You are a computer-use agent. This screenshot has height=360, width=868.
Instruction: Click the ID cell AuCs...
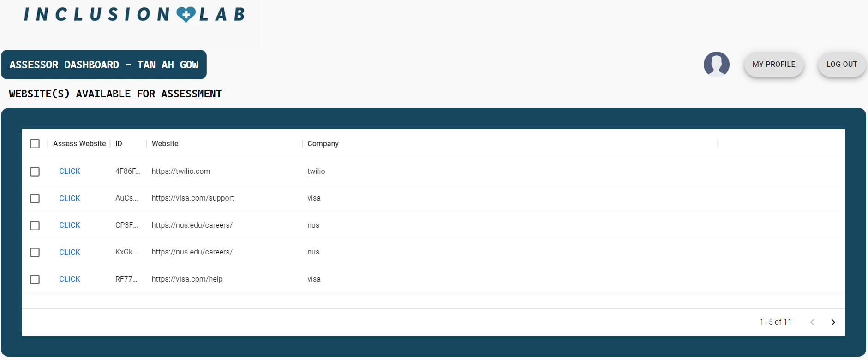tap(126, 198)
